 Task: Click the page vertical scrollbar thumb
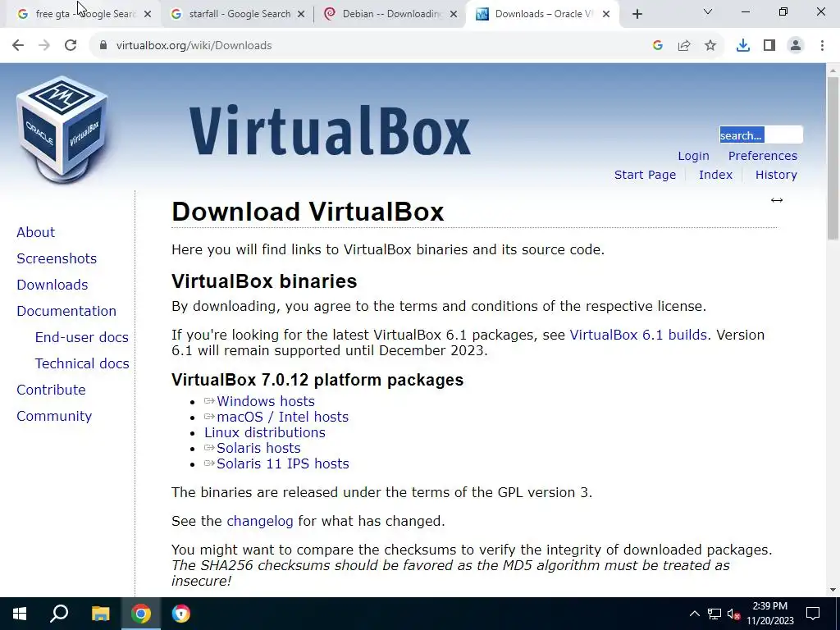(x=833, y=158)
